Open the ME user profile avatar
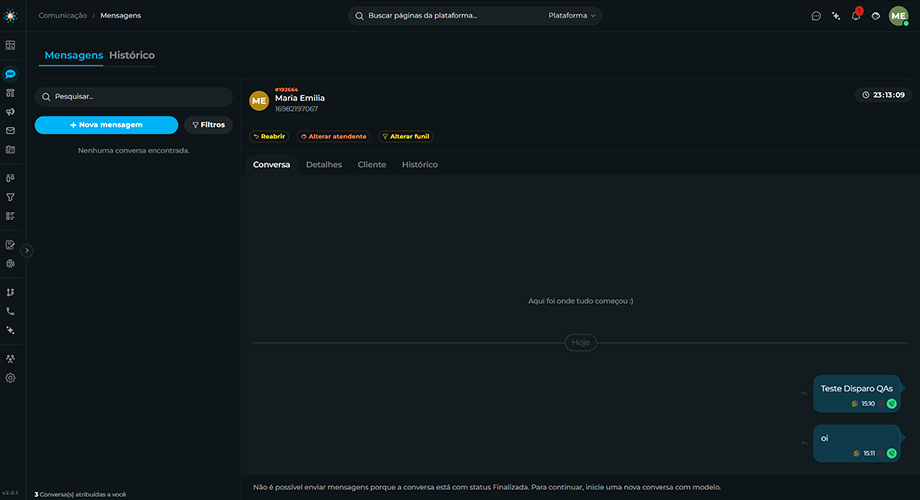920x500 pixels. 898,16
